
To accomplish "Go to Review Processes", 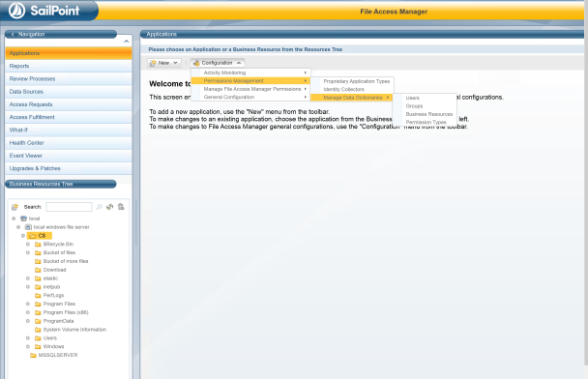I will 69,78.
